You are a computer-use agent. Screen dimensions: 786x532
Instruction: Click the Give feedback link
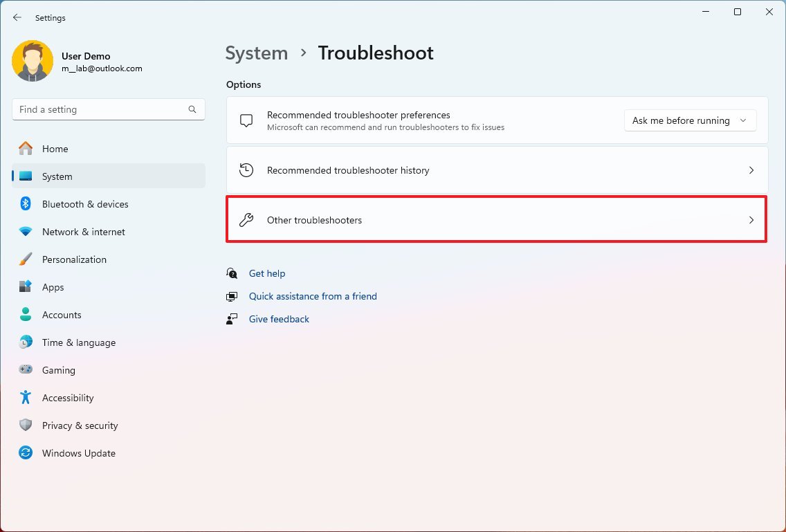[279, 319]
